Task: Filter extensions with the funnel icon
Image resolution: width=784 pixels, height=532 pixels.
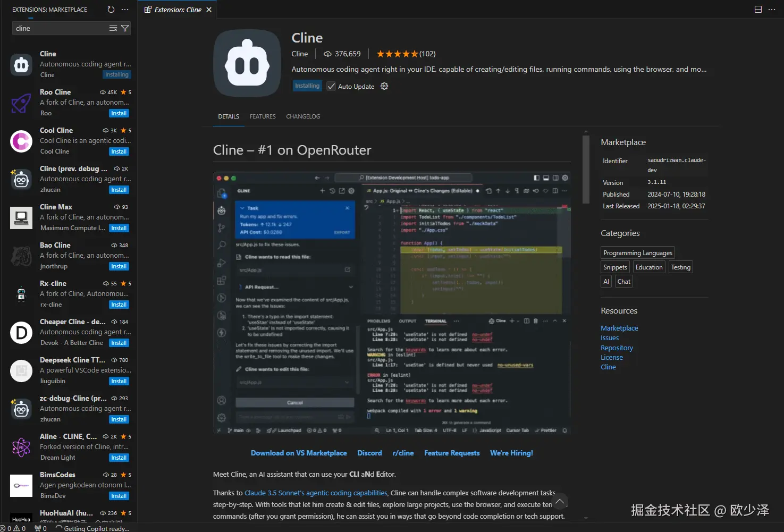Action: [x=125, y=28]
